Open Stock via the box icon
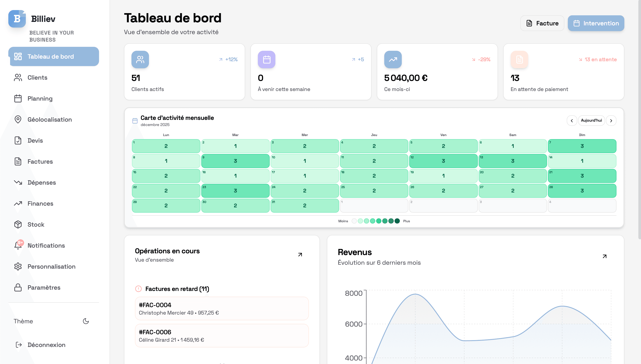The width and height of the screenshot is (641, 364). point(18,224)
